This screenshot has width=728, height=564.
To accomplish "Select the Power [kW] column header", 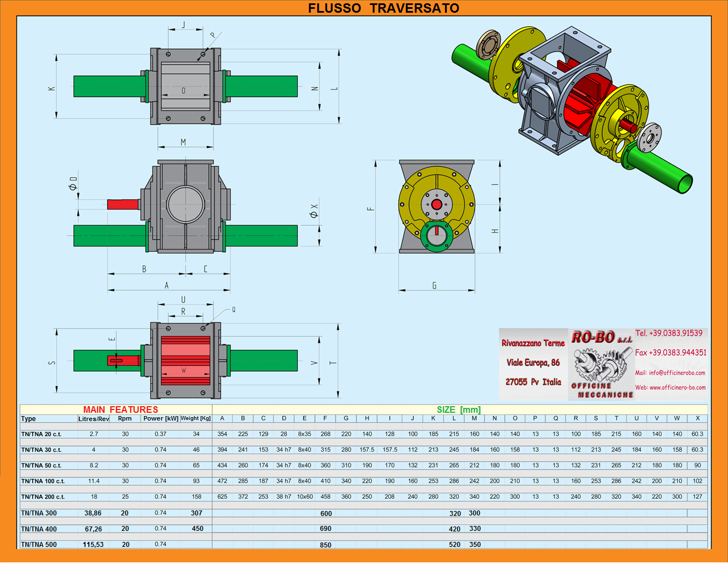I will click(160, 418).
